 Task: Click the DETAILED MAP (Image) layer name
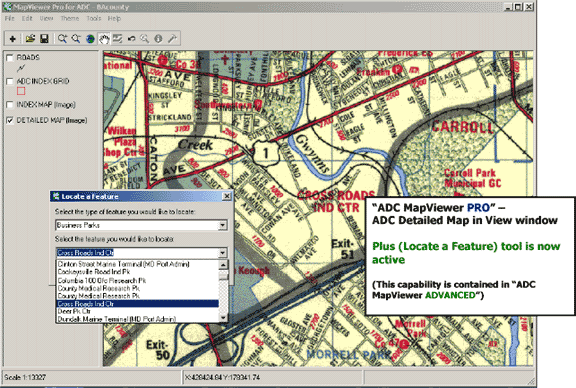[52, 120]
